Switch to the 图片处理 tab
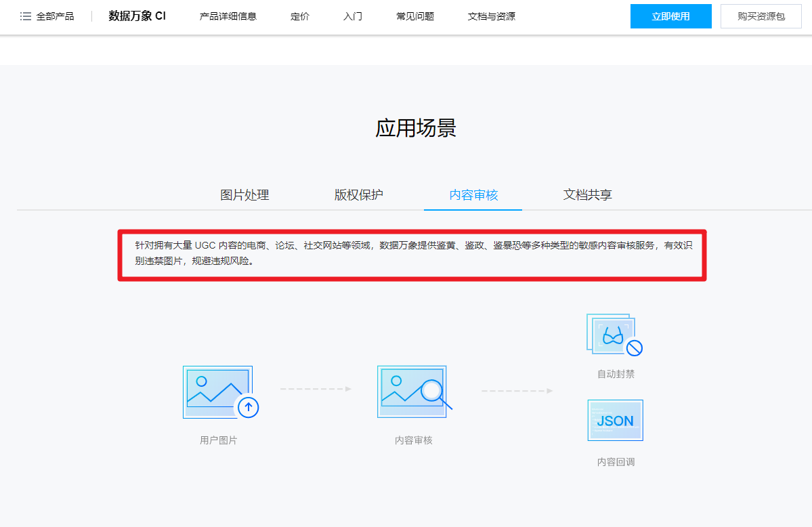The width and height of the screenshot is (812, 527). (245, 195)
